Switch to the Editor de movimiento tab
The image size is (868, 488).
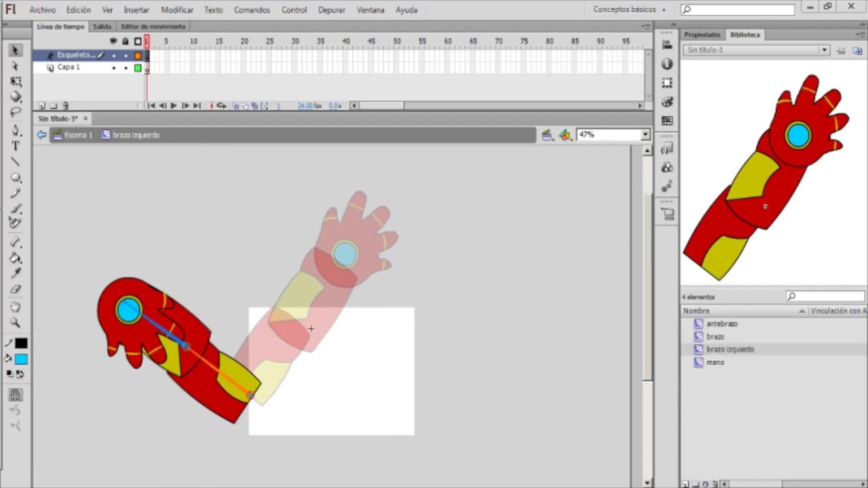point(153,26)
